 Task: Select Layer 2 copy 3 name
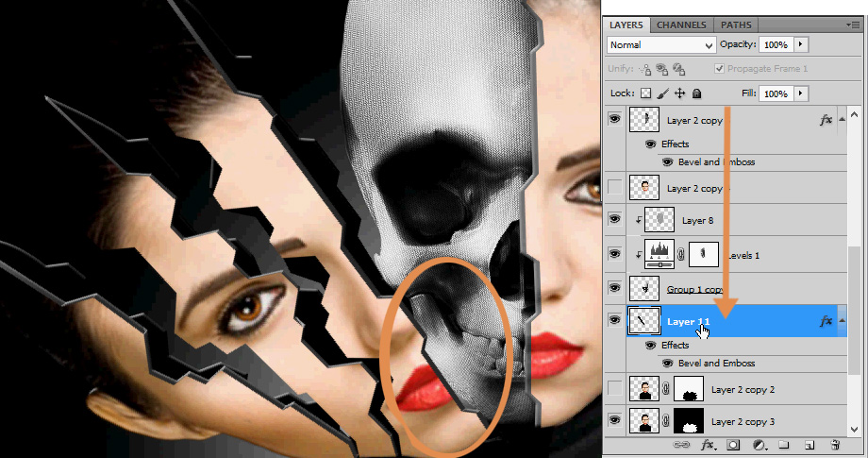click(x=743, y=422)
